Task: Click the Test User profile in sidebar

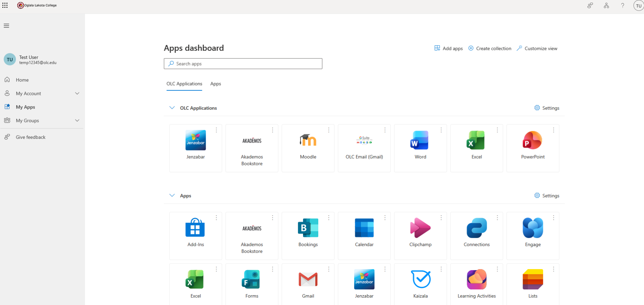Action: [31, 60]
